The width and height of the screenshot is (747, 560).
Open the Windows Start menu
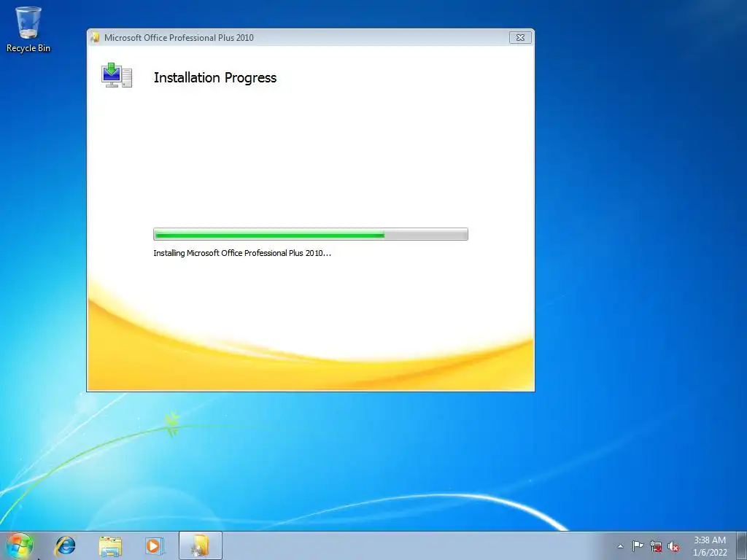pos(20,545)
